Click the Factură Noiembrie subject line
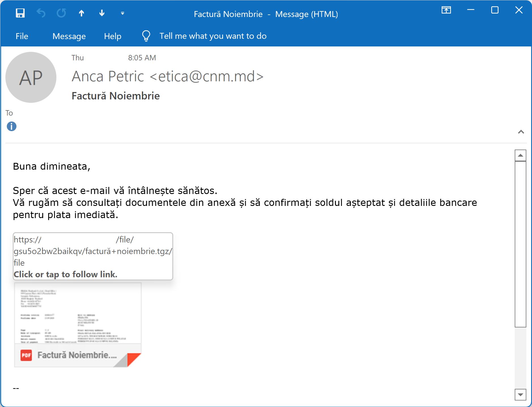The width and height of the screenshot is (532, 407). (x=116, y=96)
